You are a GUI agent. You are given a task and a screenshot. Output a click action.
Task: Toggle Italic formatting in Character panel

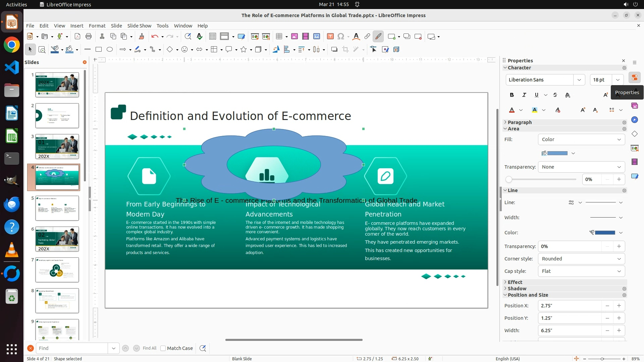[524, 95]
